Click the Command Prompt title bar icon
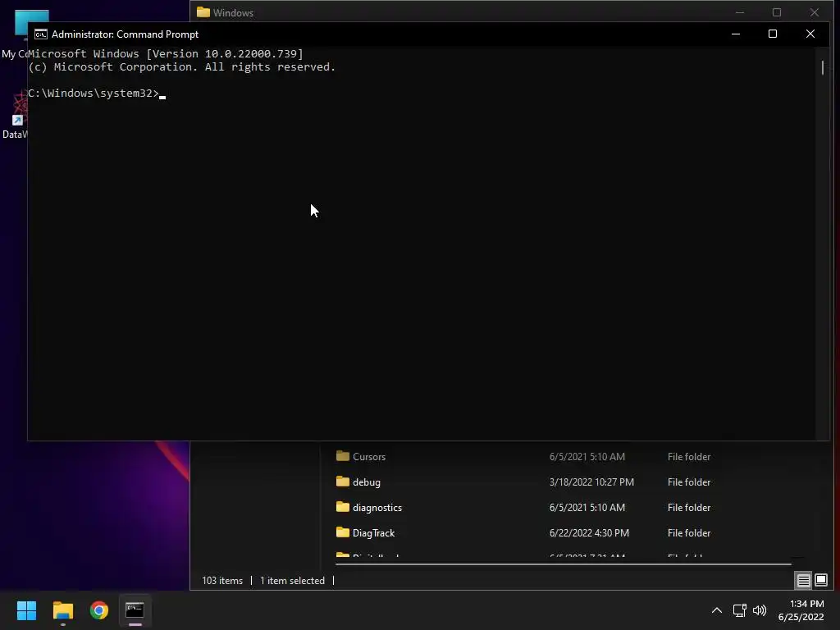840x630 pixels. (x=41, y=34)
